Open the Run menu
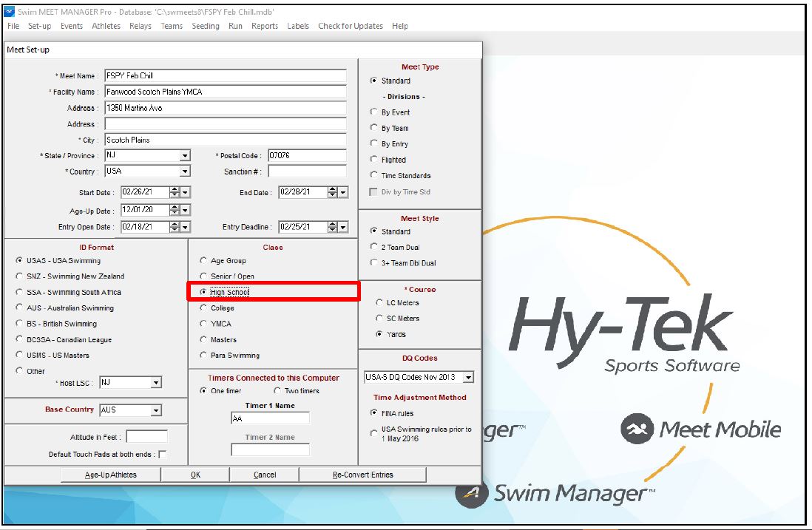The height and width of the screenshot is (530, 812). [x=235, y=26]
